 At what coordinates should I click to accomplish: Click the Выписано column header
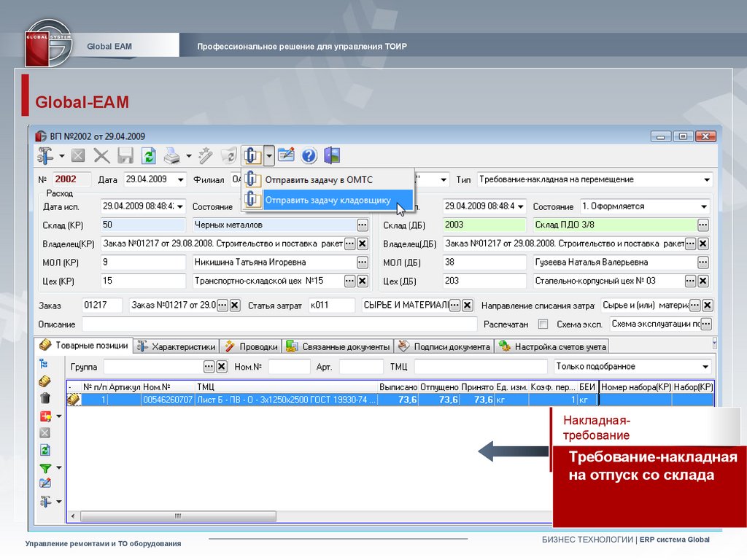(x=398, y=387)
